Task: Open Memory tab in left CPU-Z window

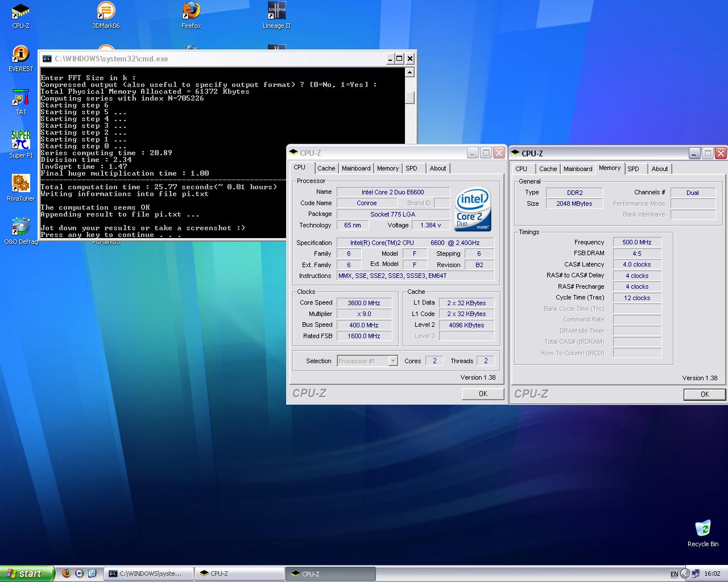Action: tap(388, 168)
